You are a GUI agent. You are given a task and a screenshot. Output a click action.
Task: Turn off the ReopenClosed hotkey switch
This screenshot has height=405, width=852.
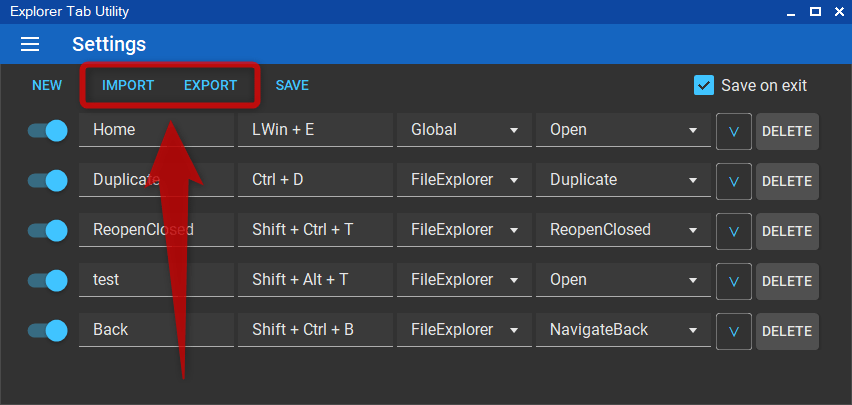click(48, 231)
